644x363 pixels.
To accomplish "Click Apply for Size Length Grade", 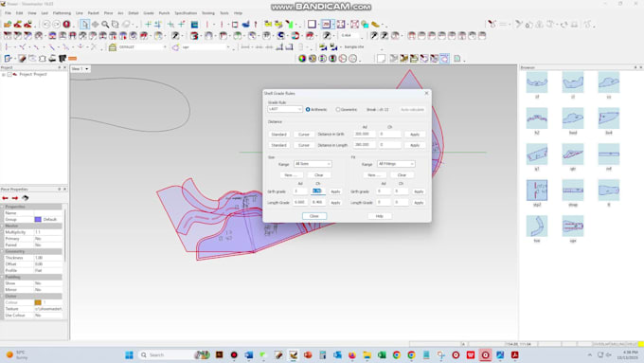I will pyautogui.click(x=335, y=203).
